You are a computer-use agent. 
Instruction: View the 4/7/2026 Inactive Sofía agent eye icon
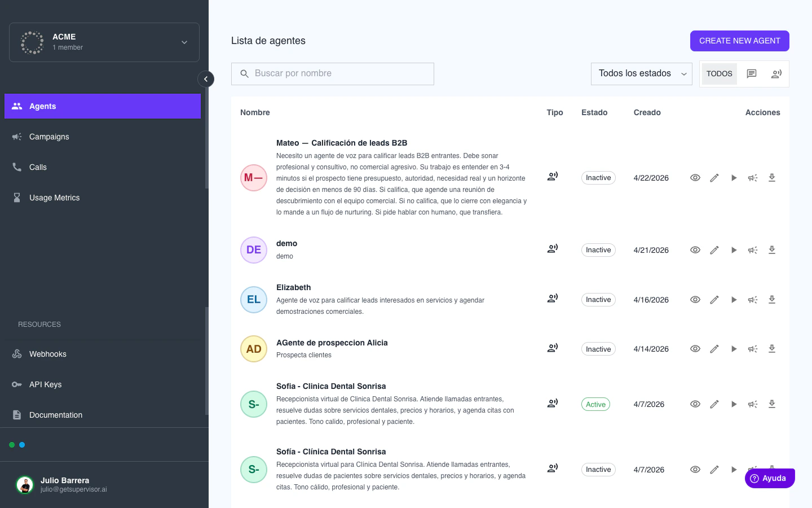[x=695, y=470]
